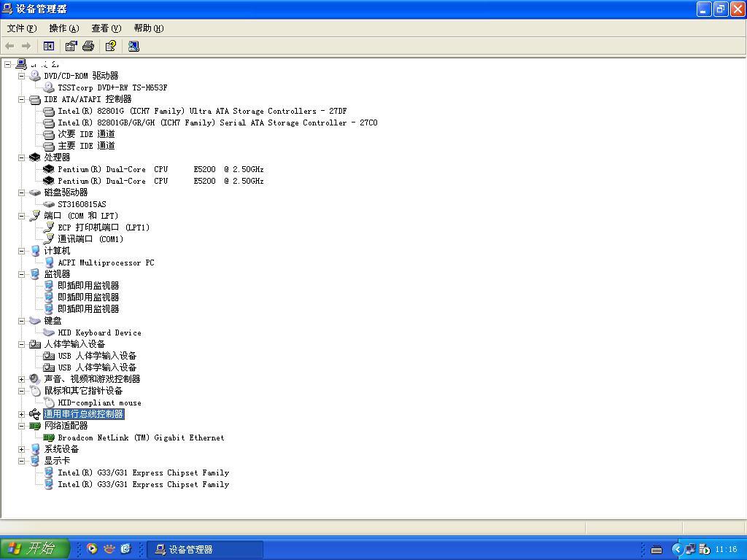This screenshot has width=747, height=560.
Task: Collapse the IDE ATA/ATAPI 控制器 node
Action: [21, 99]
